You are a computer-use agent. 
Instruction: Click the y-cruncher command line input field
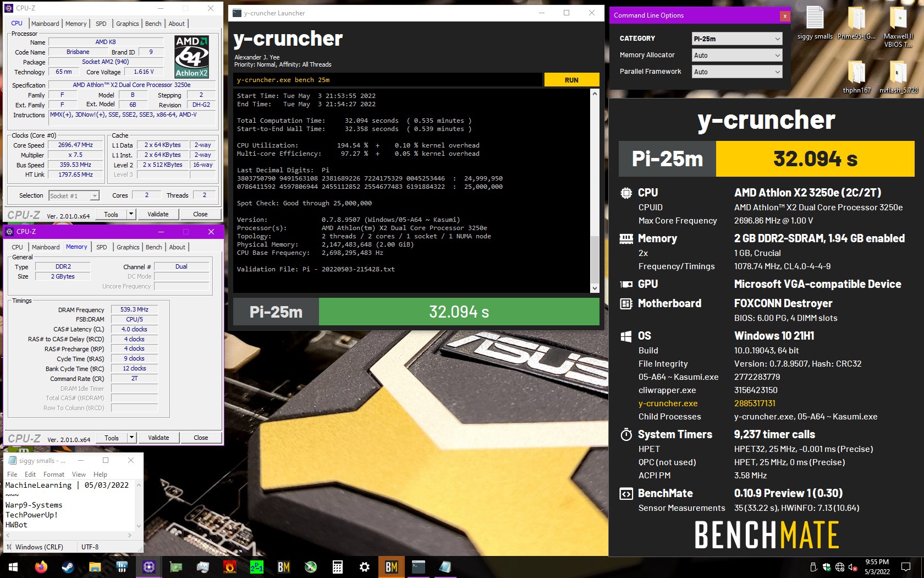click(x=388, y=80)
